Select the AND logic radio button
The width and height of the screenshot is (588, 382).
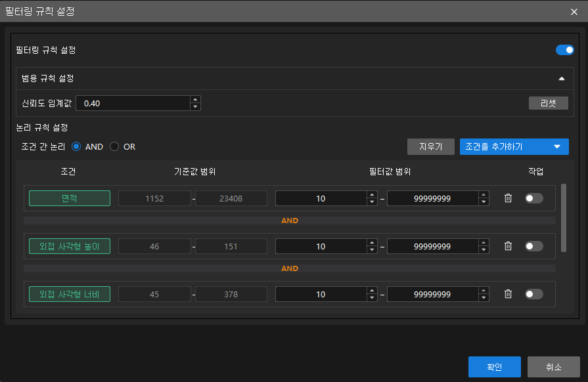tap(76, 146)
